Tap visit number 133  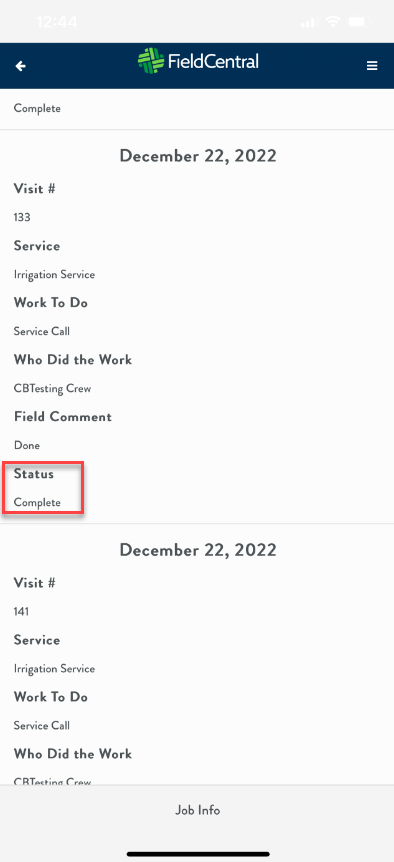22,217
